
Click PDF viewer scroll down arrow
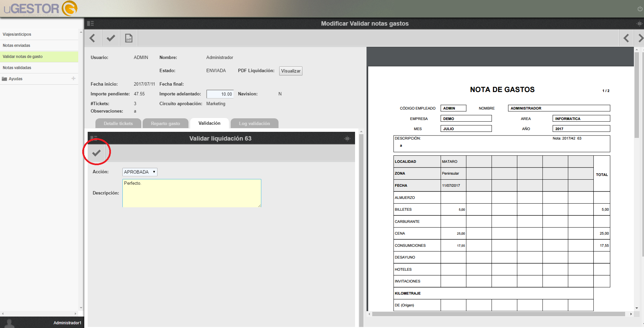point(637,308)
